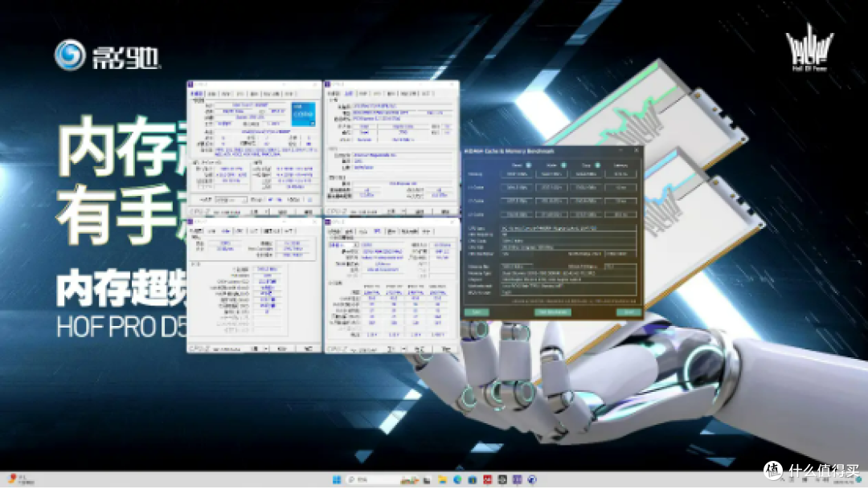Viewport: 868px width, 489px height.
Task: Click the Read column info icon in AIDA64
Action: (x=529, y=165)
